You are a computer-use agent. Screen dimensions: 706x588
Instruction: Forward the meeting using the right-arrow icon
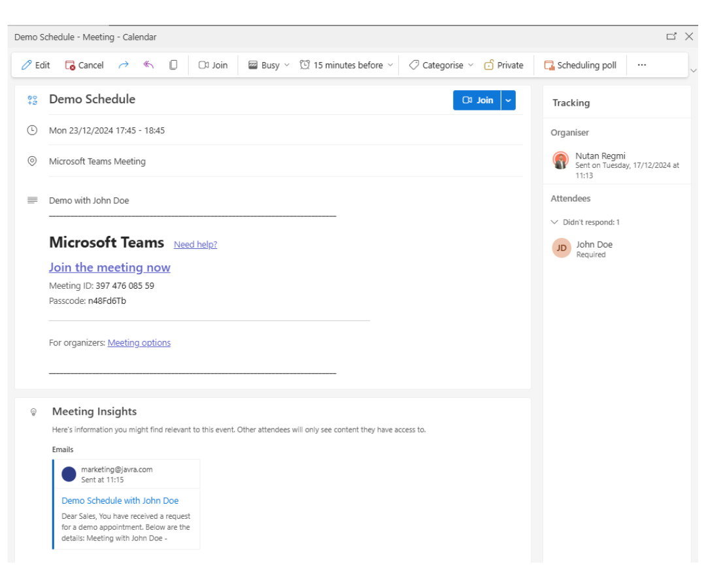tap(124, 65)
